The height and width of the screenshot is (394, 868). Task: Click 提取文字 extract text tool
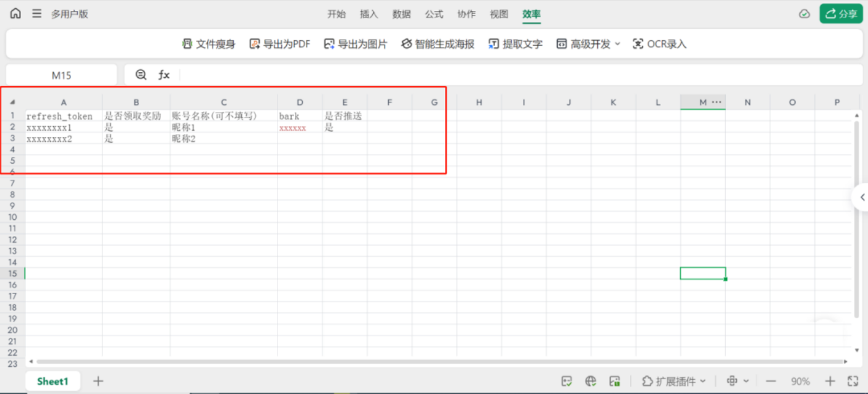click(x=516, y=44)
